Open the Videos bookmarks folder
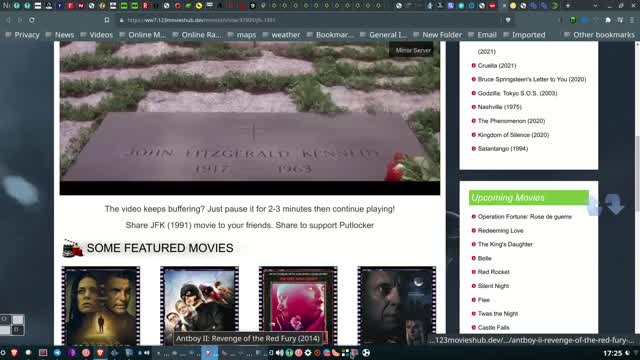The width and height of the screenshot is (640, 360). click(97, 35)
